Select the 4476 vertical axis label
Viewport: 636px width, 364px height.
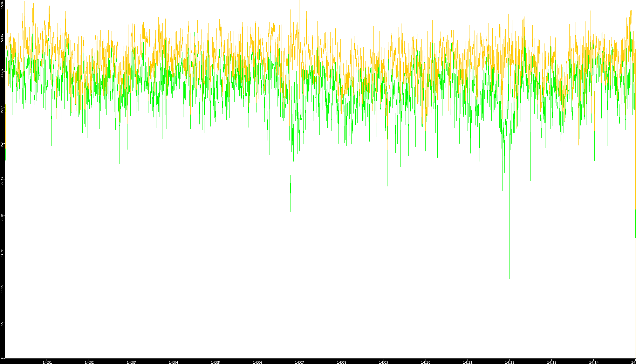point(2,74)
